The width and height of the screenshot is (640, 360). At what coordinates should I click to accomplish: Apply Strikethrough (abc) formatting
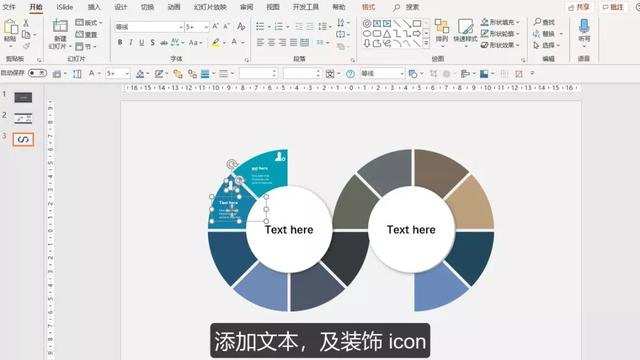tap(164, 42)
